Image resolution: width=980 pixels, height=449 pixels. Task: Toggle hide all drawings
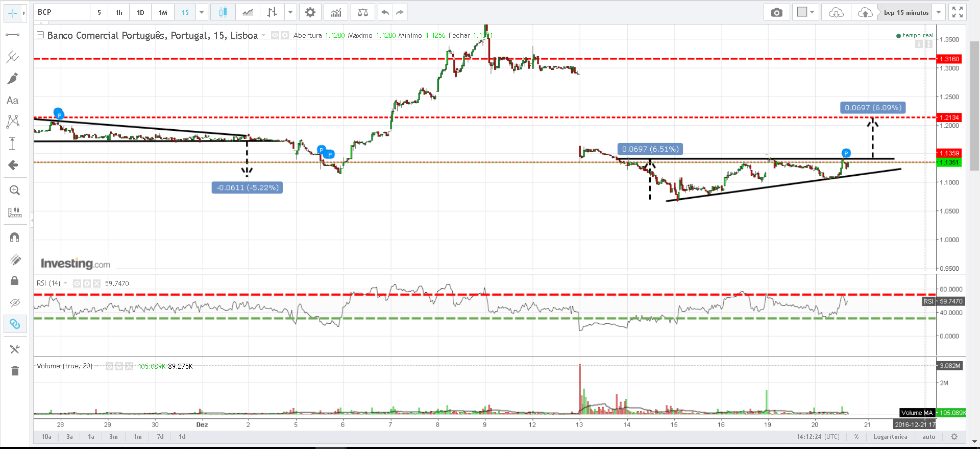click(15, 302)
